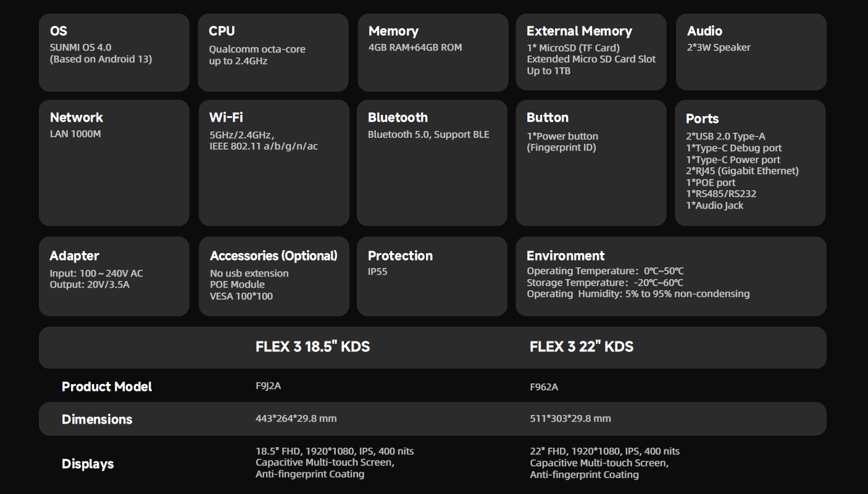Click the Network heading
Image resolution: width=868 pixels, height=494 pixels.
pyautogui.click(x=76, y=117)
